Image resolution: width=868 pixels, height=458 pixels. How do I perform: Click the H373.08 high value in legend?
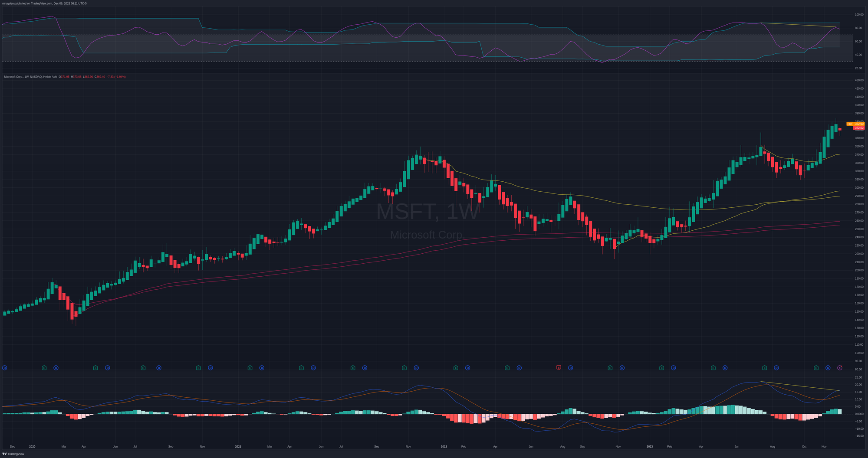[x=76, y=77]
